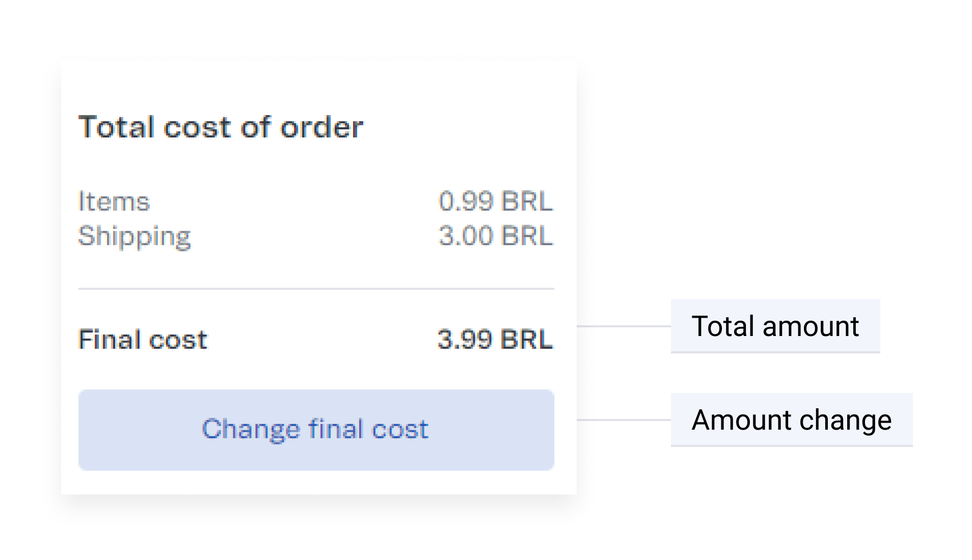Click the Change final cost button
Image resolution: width=972 pixels, height=560 pixels.
click(316, 429)
